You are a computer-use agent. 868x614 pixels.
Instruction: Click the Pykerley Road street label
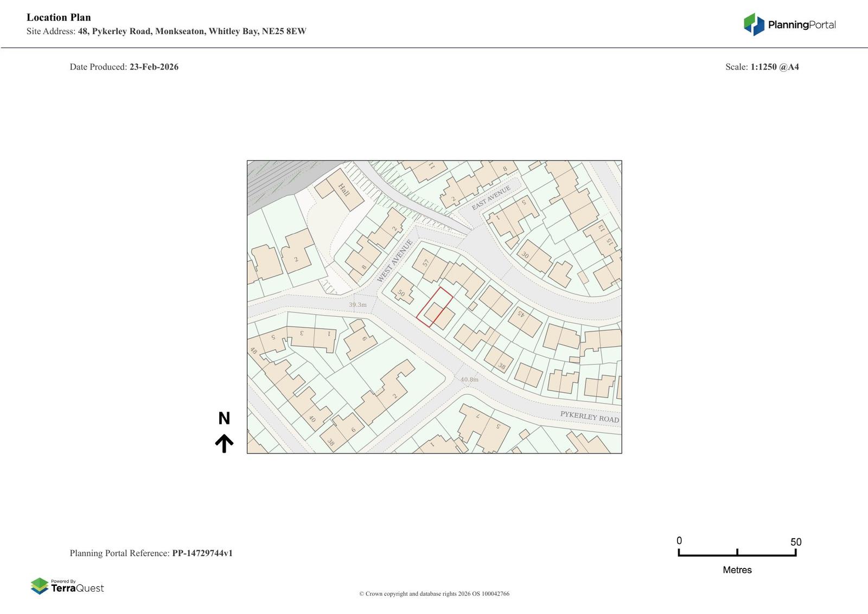point(589,417)
